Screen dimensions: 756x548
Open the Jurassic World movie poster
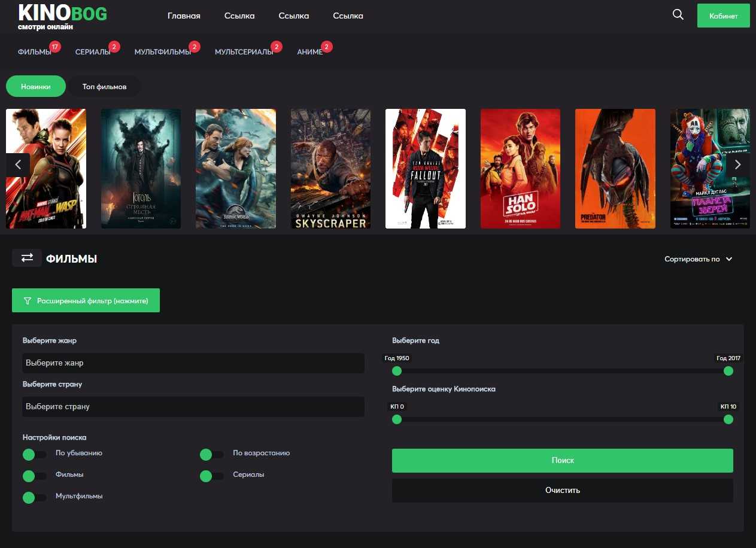coord(236,169)
